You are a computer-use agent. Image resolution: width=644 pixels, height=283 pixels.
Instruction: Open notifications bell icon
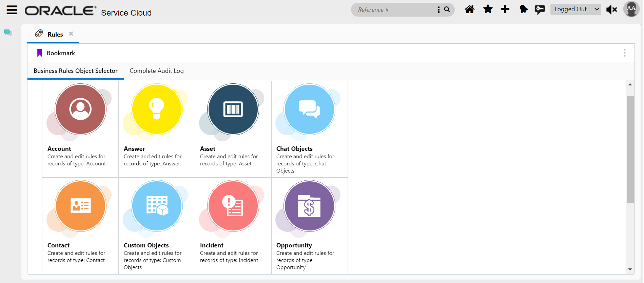coord(523,9)
